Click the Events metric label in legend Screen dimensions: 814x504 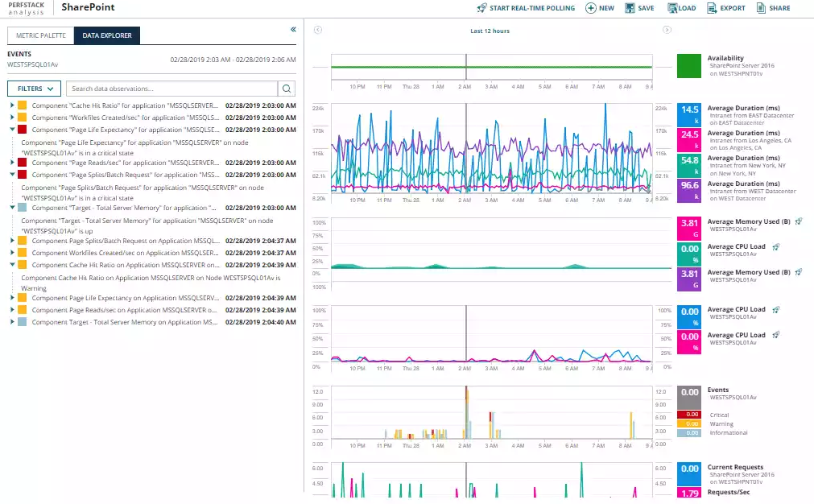click(718, 390)
